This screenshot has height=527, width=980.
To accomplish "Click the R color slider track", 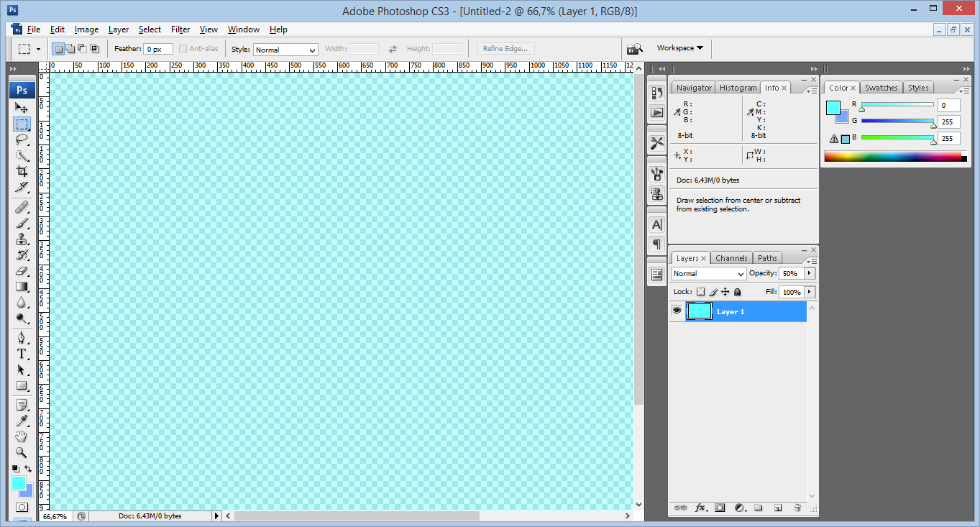I will click(897, 105).
